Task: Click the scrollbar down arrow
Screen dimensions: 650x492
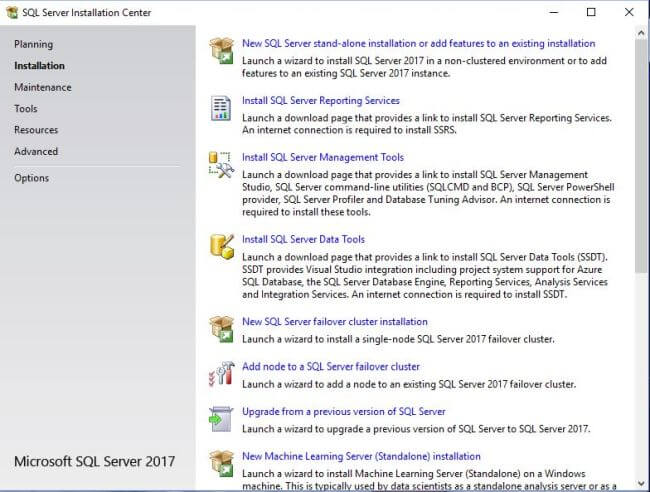Action: (641, 483)
